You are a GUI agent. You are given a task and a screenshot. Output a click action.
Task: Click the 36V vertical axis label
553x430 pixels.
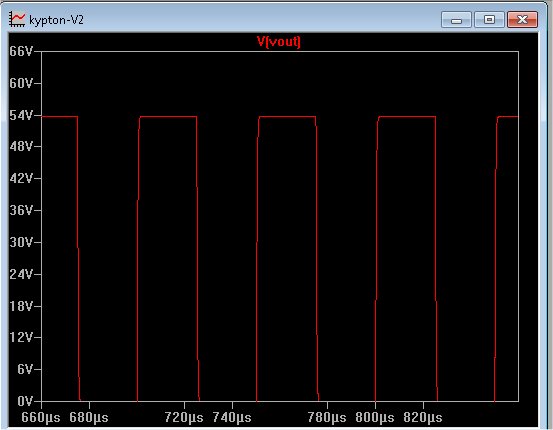pyautogui.click(x=21, y=211)
